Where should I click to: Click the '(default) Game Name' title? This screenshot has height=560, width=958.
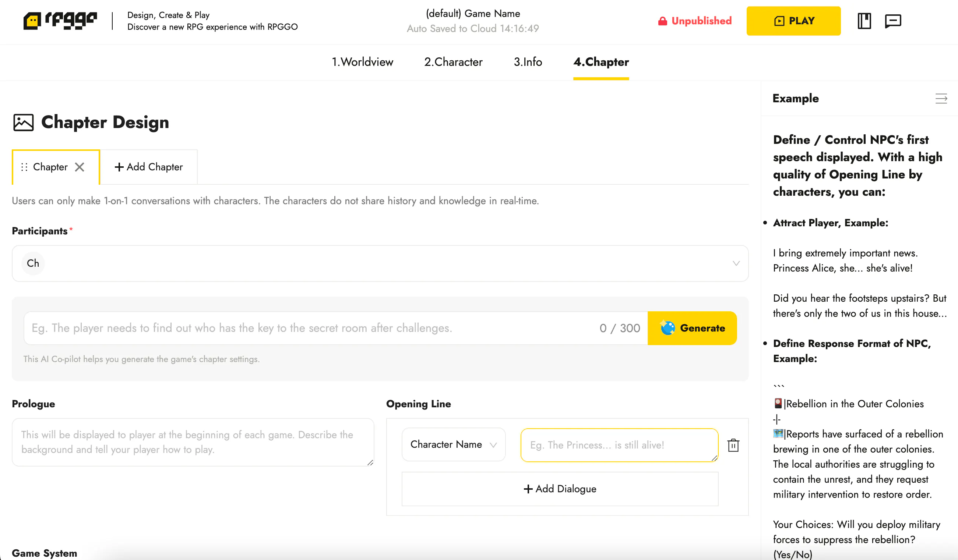[x=473, y=14]
